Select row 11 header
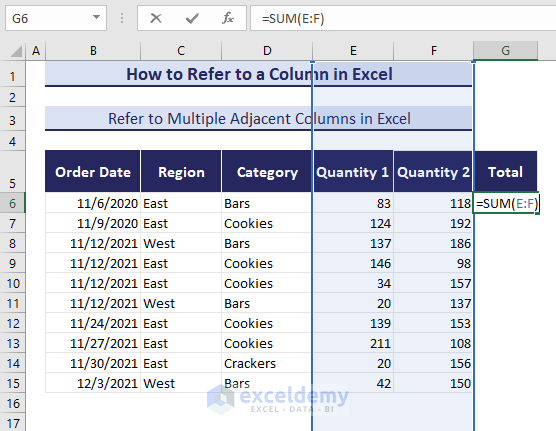The image size is (556, 431). coord(13,303)
